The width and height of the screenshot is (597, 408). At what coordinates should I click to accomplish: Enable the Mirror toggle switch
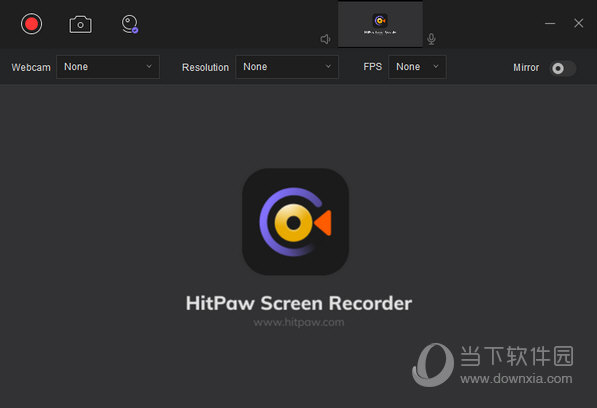pos(563,69)
